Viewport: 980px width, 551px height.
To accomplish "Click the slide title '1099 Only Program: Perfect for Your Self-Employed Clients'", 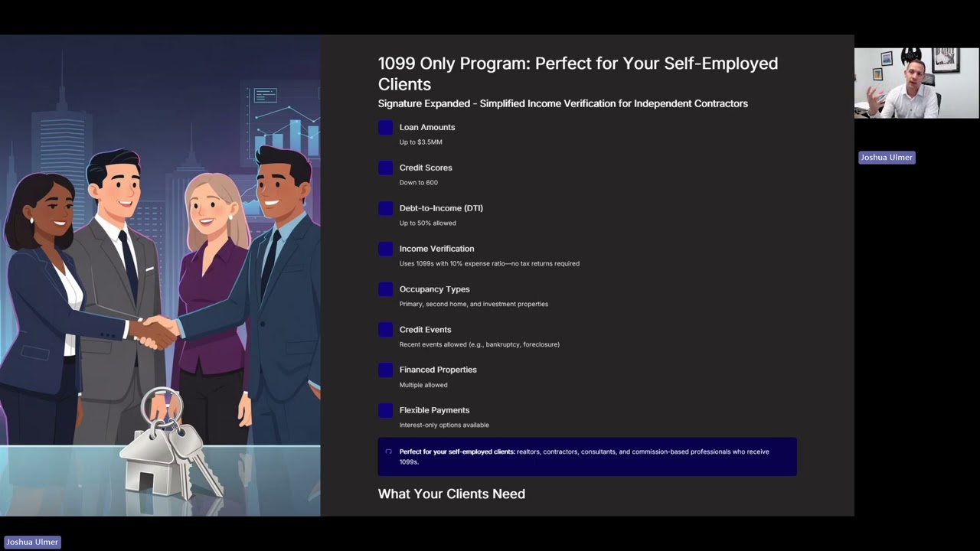I will pos(578,73).
